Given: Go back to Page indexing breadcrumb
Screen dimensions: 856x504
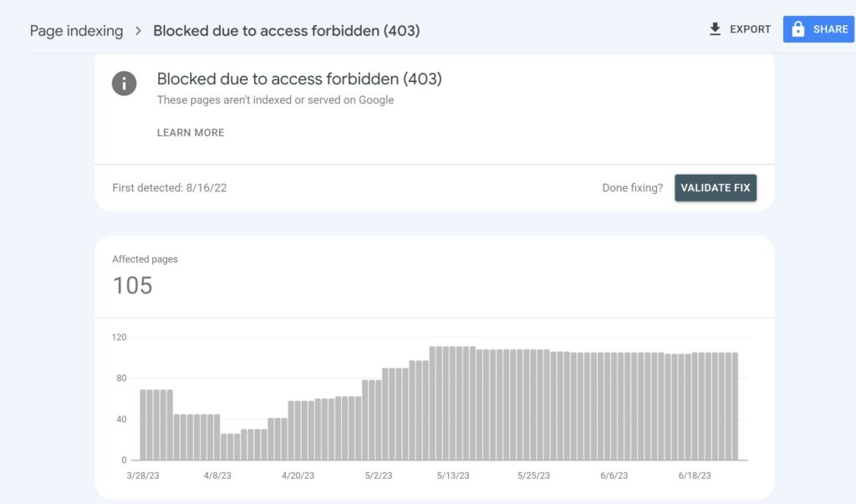Looking at the screenshot, I should coord(76,31).
